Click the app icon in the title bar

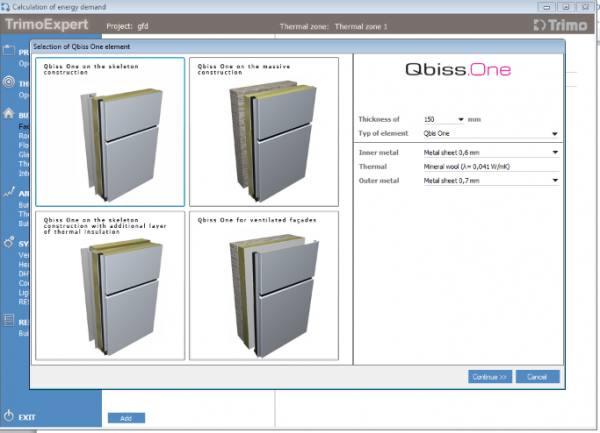(x=5, y=7)
